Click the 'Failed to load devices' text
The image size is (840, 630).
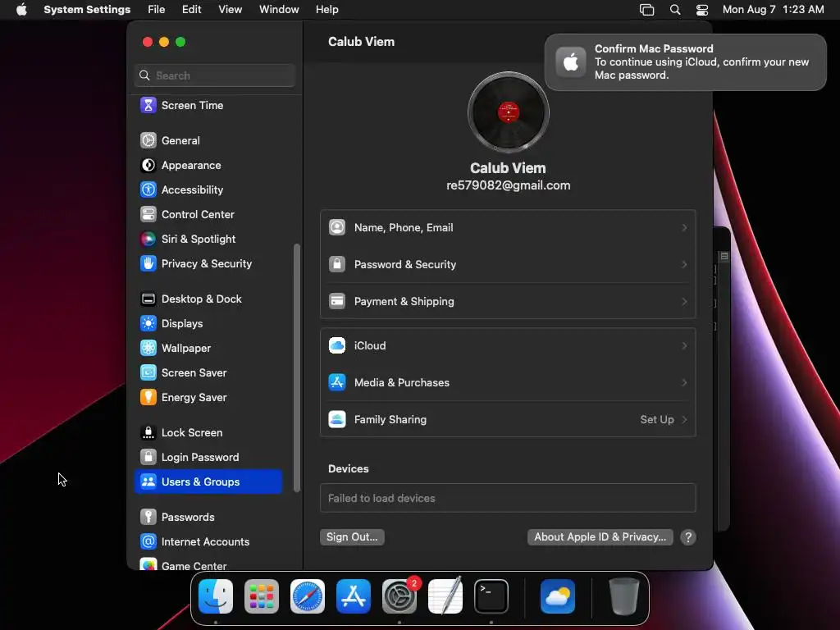[381, 498]
